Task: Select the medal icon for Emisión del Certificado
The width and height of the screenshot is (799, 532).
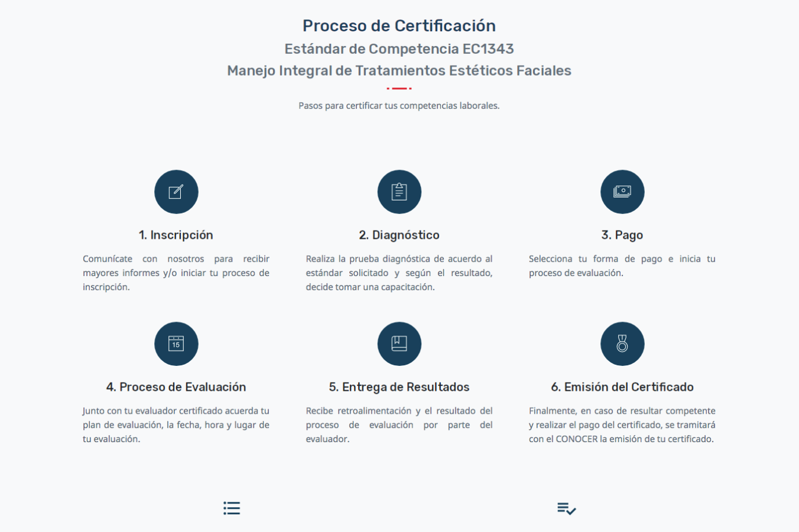Action: (622, 344)
